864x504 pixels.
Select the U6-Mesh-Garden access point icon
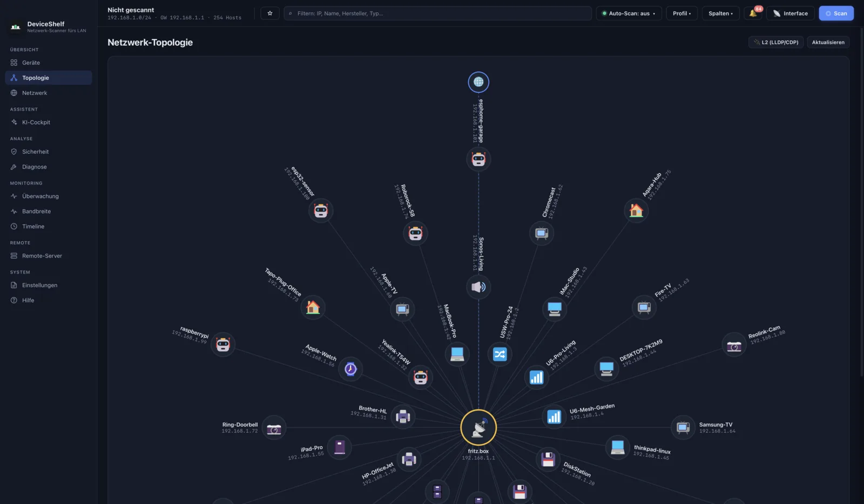(554, 417)
